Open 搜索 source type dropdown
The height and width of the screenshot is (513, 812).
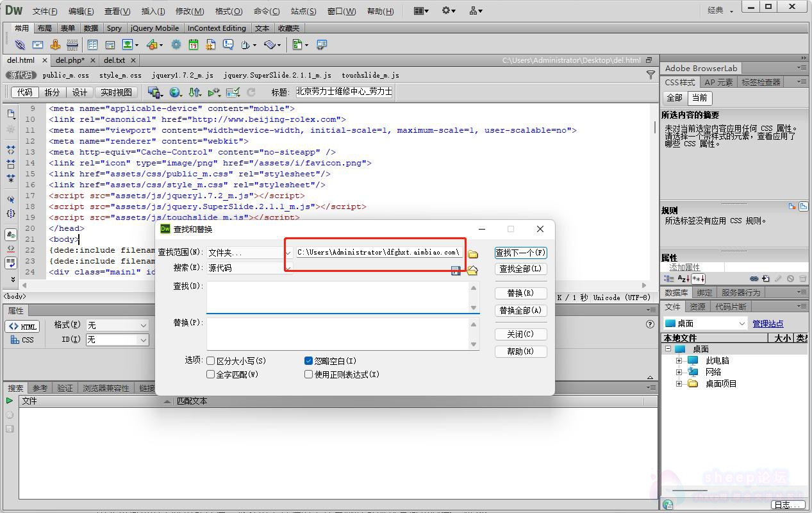(249, 268)
